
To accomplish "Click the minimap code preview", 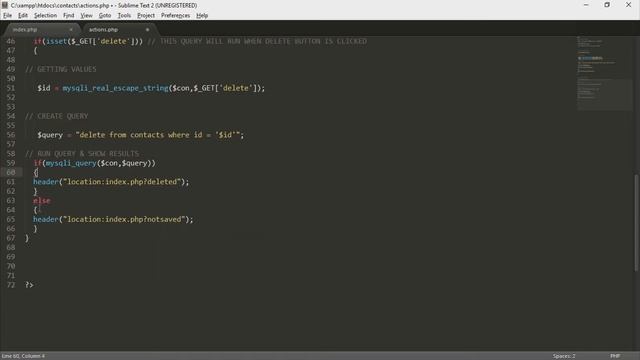I will click(604, 73).
